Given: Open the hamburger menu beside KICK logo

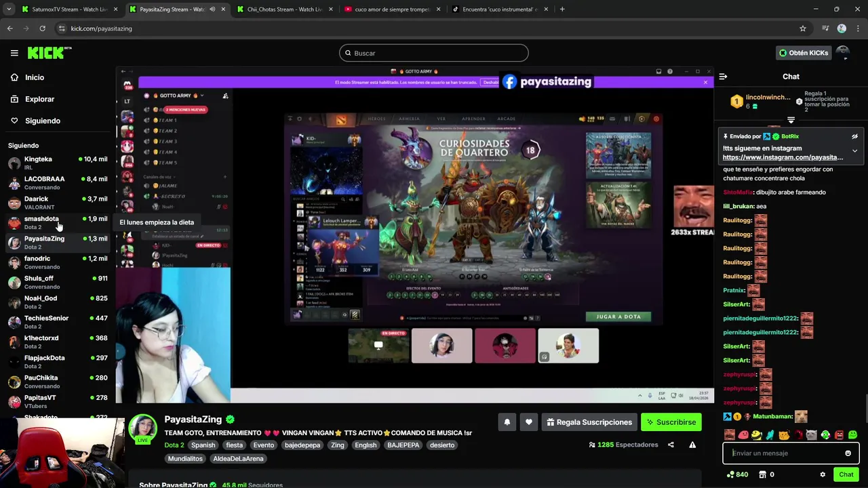Looking at the screenshot, I should click(14, 53).
